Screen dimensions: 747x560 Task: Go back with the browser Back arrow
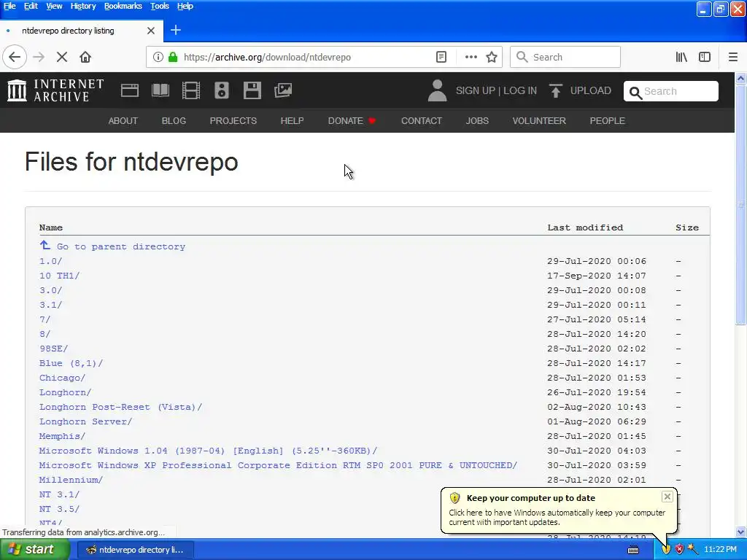[x=15, y=57]
